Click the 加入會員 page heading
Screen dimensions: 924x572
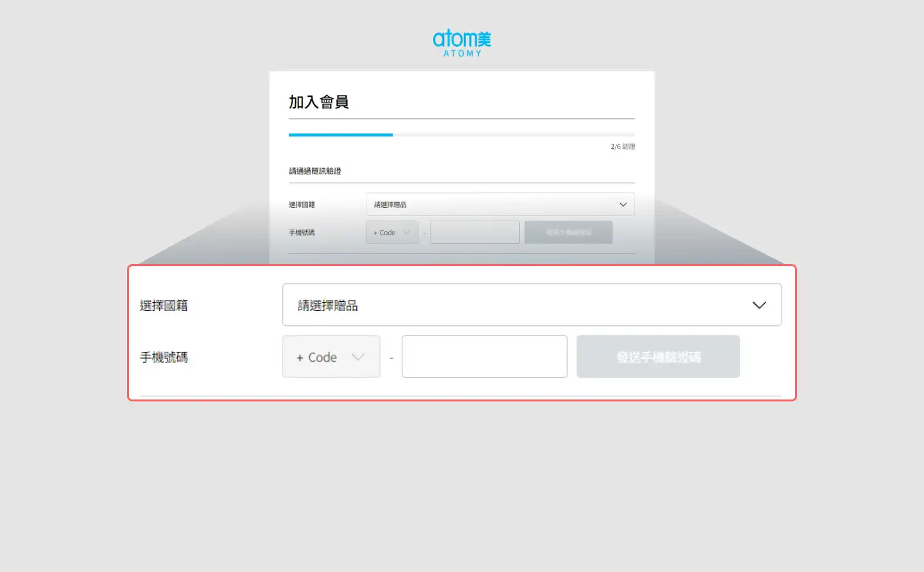pos(319,102)
